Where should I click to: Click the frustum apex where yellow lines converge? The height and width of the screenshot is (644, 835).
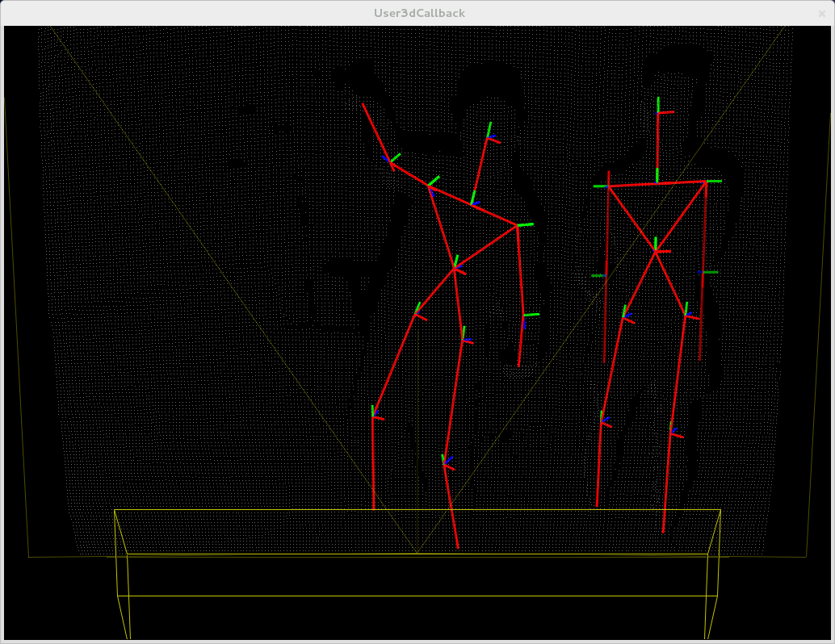point(417,553)
